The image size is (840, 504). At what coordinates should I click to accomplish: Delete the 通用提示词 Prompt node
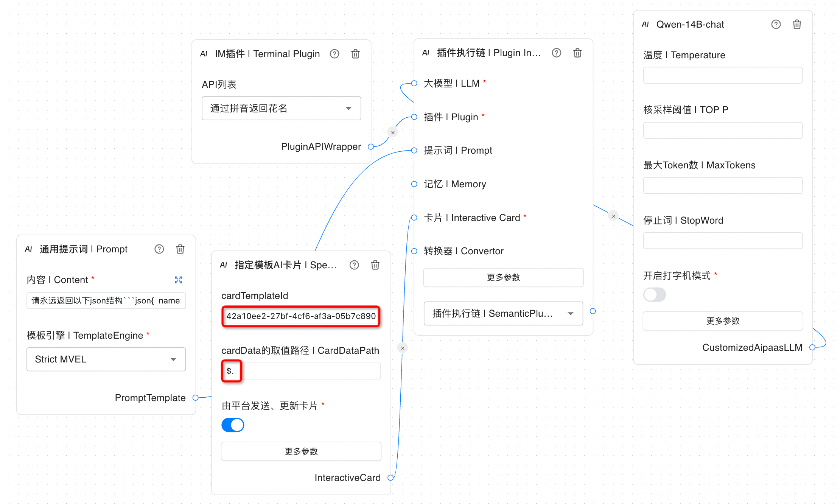point(180,249)
